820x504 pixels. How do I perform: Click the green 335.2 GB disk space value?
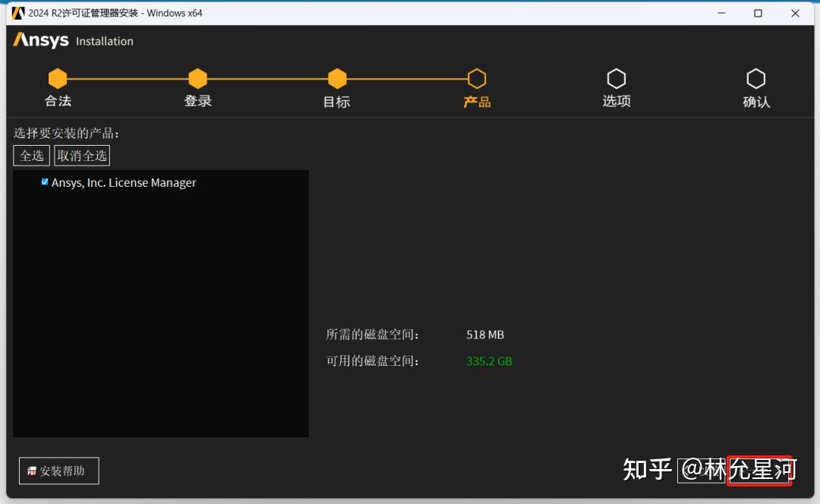[489, 361]
